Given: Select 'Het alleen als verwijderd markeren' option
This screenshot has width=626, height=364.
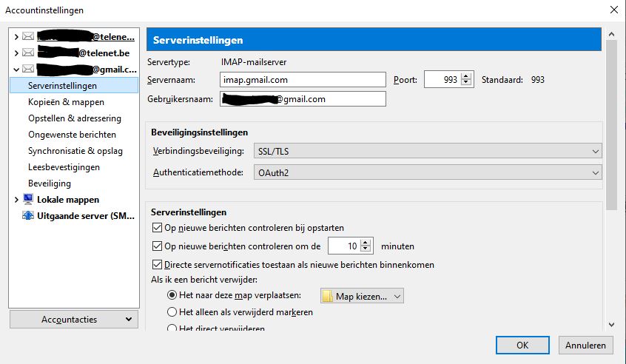Looking at the screenshot, I should [x=172, y=312].
